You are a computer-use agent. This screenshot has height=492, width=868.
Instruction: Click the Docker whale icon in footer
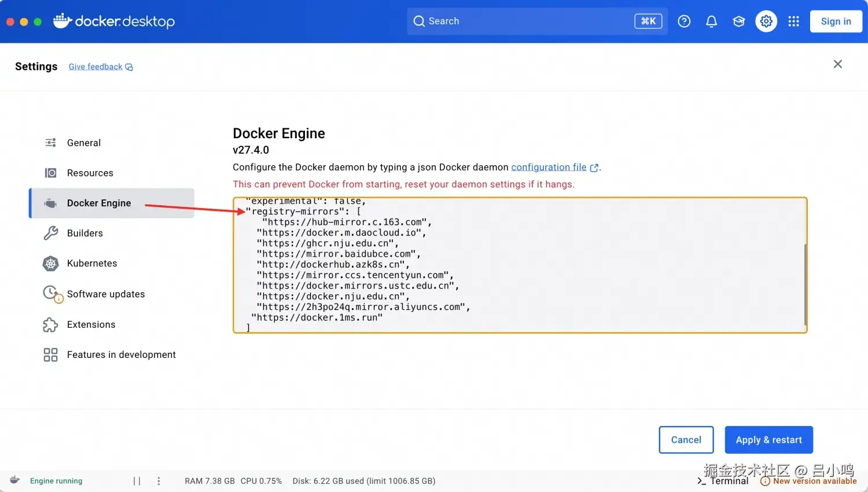click(x=15, y=480)
